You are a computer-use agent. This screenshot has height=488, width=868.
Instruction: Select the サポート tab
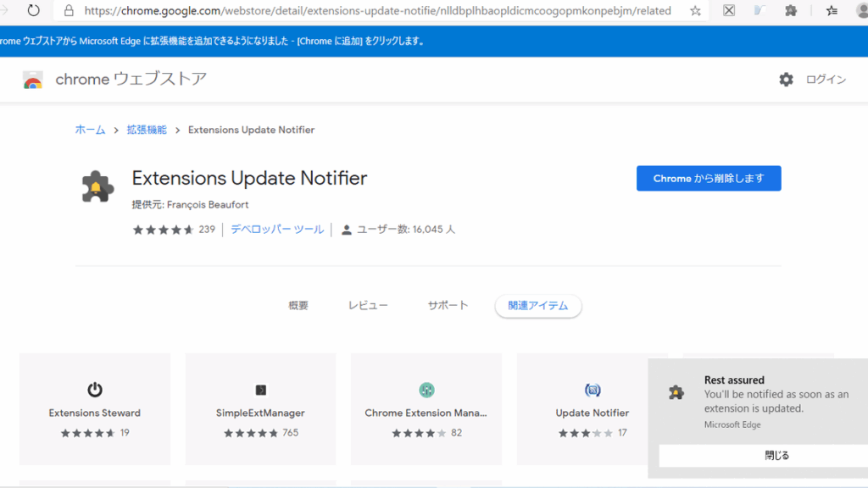(448, 306)
